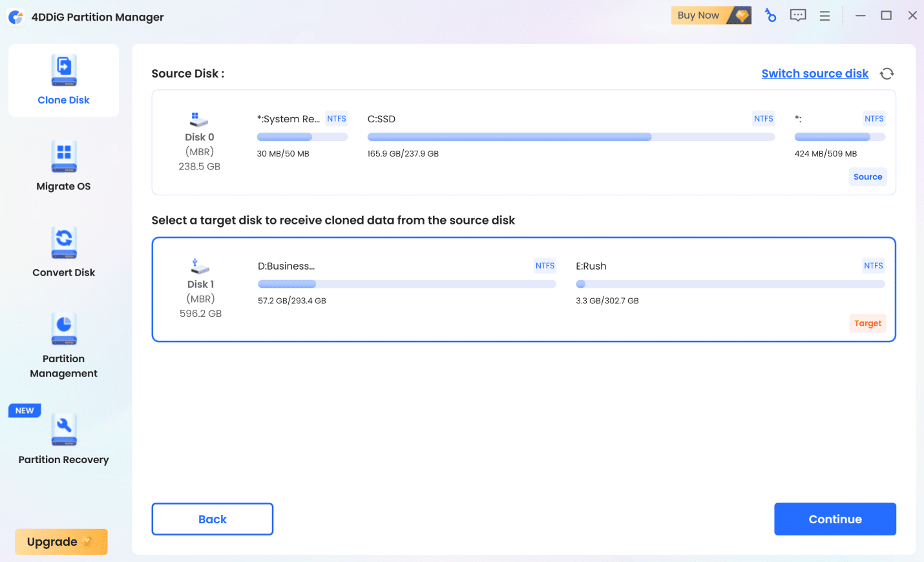Click the '596.2 GB' disk size
This screenshot has height=562, width=924.
(x=200, y=314)
